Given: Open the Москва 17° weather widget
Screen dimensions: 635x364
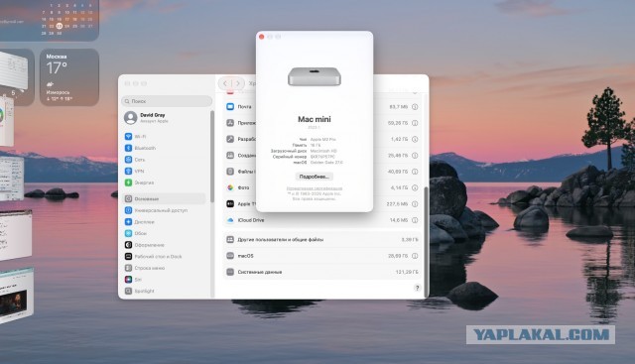Looking at the screenshot, I should tap(69, 77).
